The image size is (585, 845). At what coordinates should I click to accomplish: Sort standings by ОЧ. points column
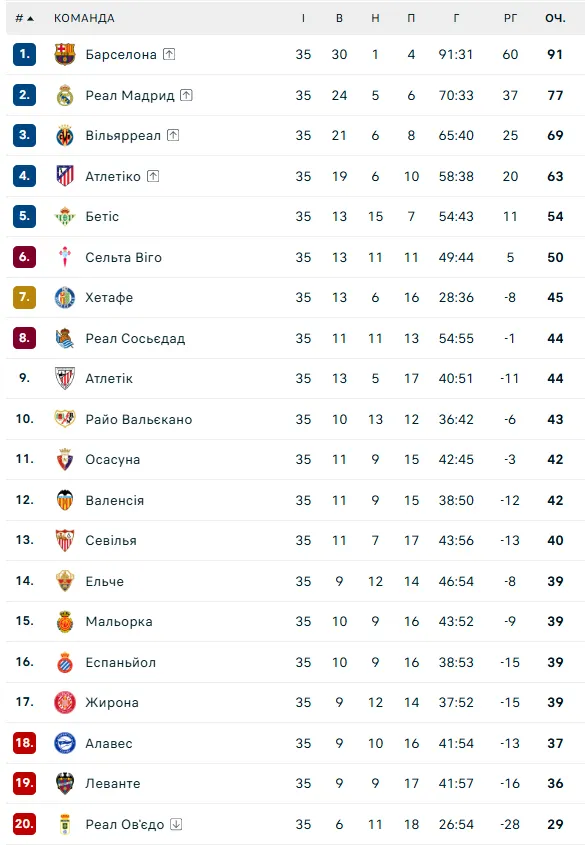[555, 18]
